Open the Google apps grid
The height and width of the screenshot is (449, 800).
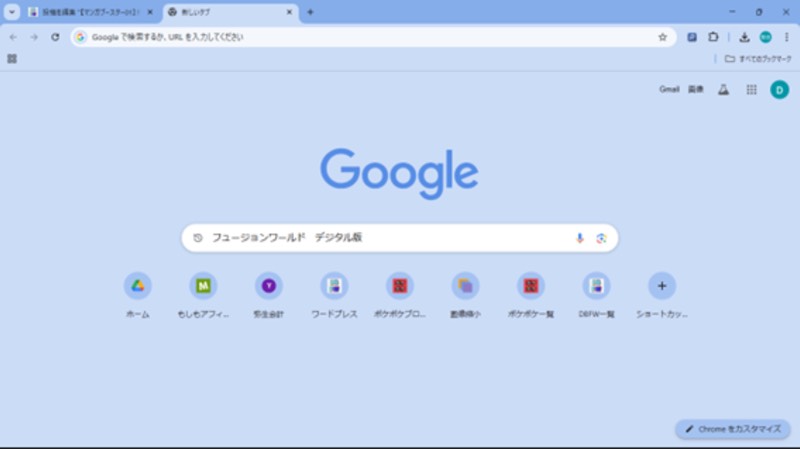(752, 90)
